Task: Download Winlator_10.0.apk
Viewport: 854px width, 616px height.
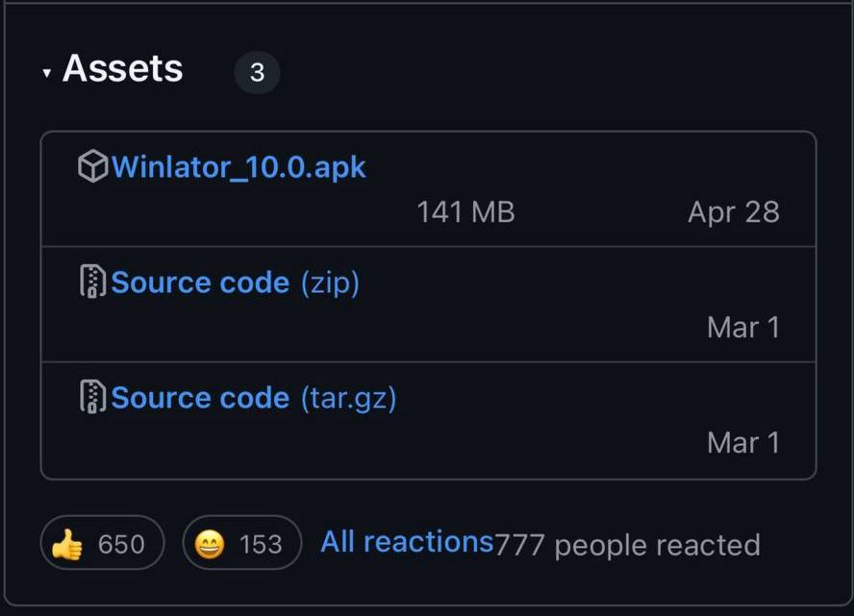Action: [x=239, y=166]
